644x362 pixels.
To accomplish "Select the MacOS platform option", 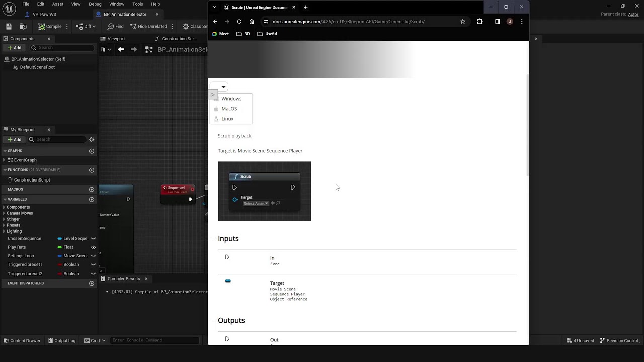I will [229, 109].
